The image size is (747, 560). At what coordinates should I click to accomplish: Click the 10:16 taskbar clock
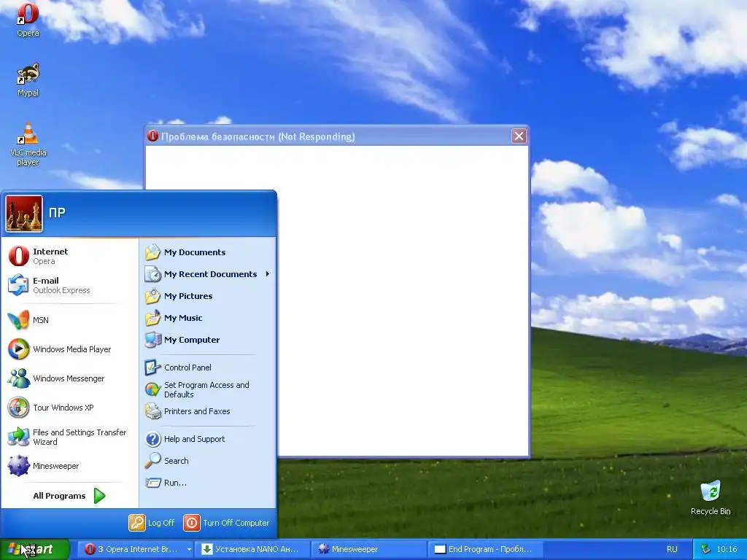point(727,549)
